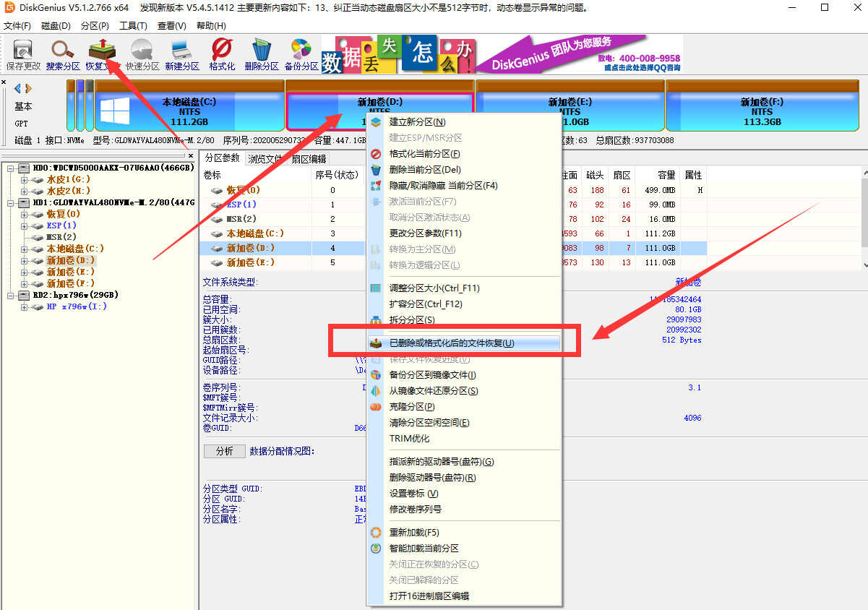Open the 文件(F) menu
The width and height of the screenshot is (868, 610).
click(x=17, y=26)
